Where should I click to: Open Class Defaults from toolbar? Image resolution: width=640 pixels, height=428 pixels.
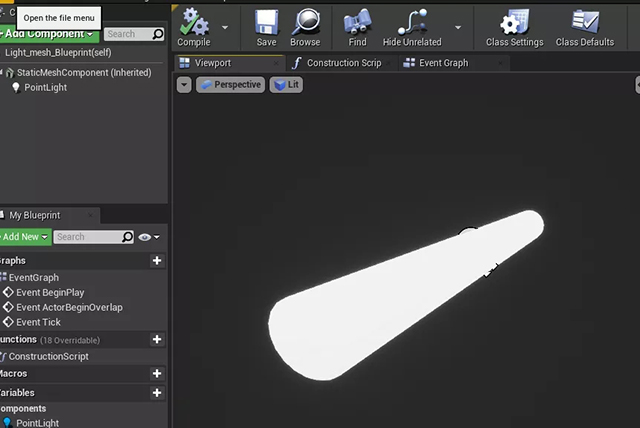click(x=584, y=22)
